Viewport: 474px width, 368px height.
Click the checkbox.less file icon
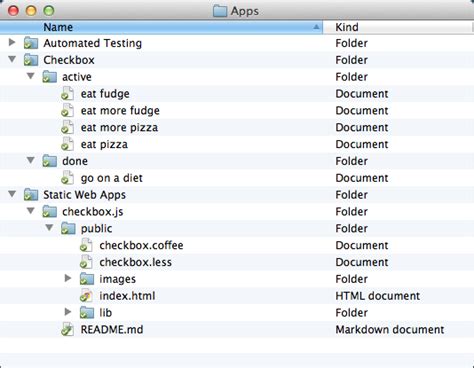86,262
